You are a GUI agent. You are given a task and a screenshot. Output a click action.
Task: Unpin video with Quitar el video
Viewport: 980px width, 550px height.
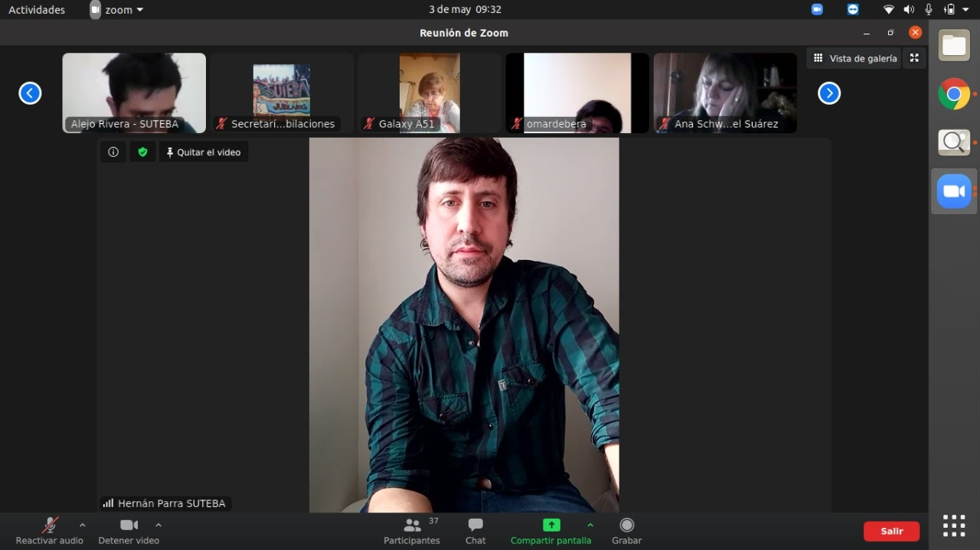coord(204,152)
